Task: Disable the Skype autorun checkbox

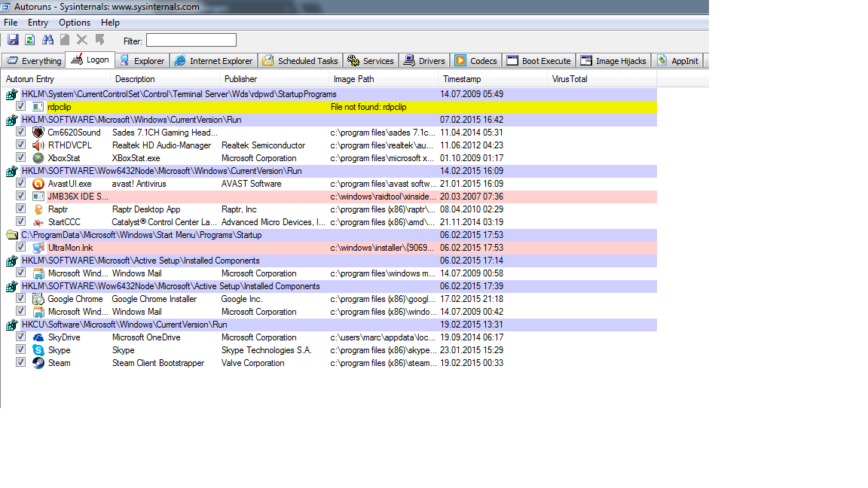Action: coord(20,349)
